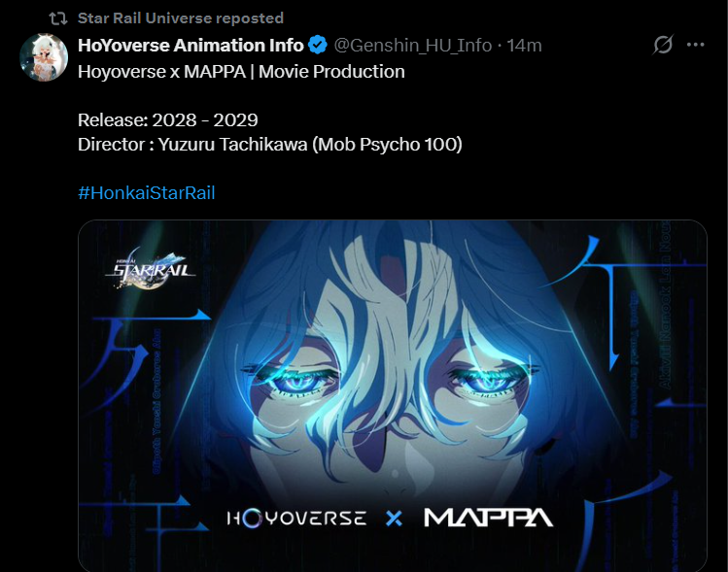728x572 pixels.
Task: Follow the #HonkaiStarRail hashtag
Action: click(x=146, y=192)
